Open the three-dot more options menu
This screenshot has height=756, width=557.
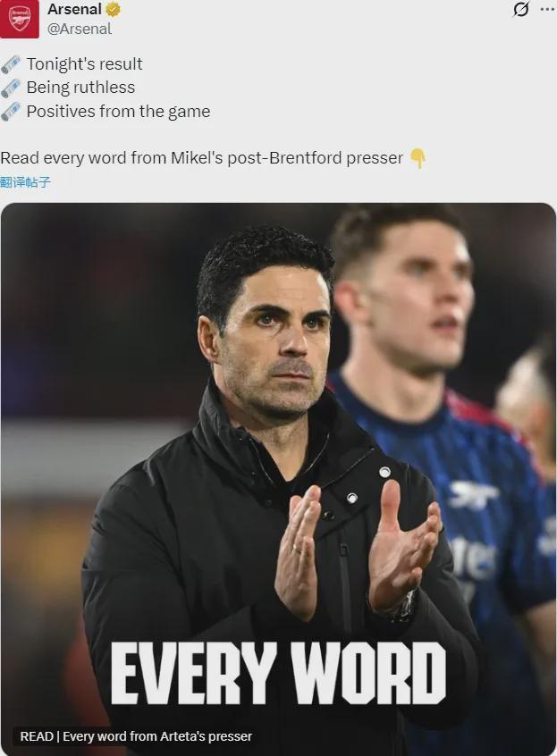[x=547, y=10]
